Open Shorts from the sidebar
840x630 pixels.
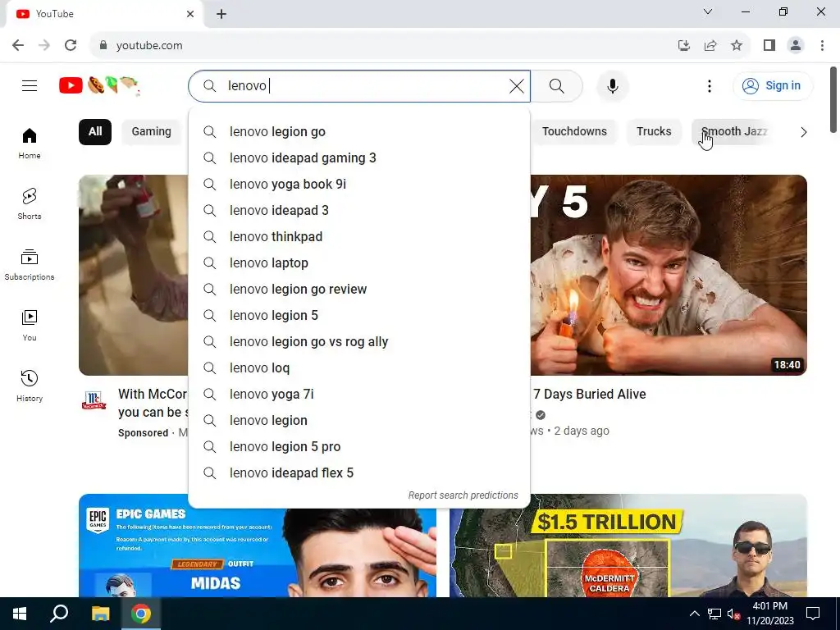[x=30, y=204]
